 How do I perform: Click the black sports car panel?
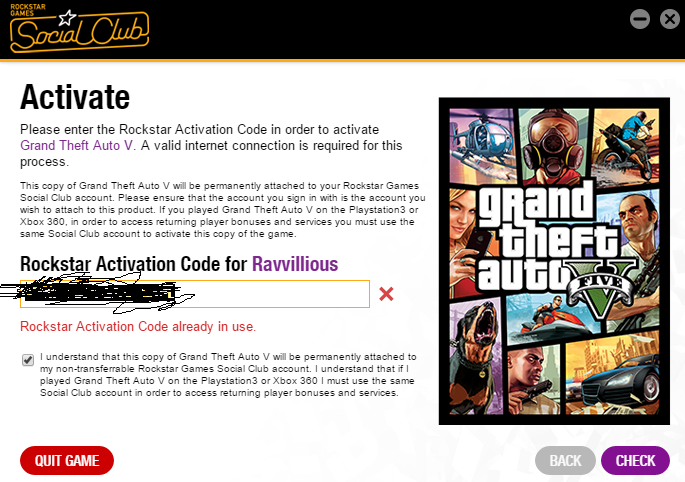(612, 375)
